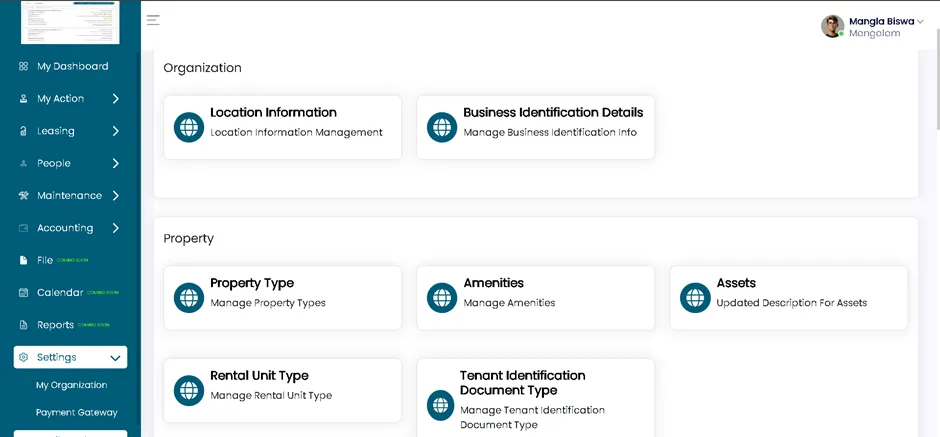Collapse the Settings menu

[x=116, y=358]
